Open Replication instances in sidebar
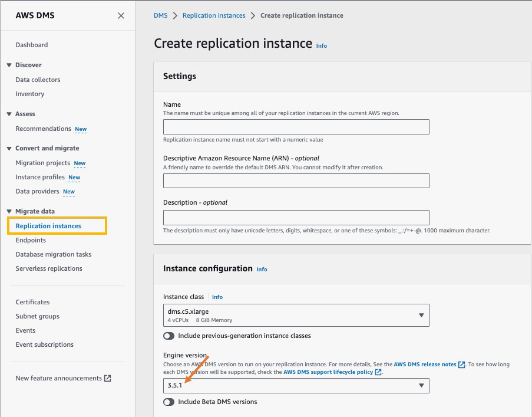The height and width of the screenshot is (417, 532). pyautogui.click(x=48, y=226)
